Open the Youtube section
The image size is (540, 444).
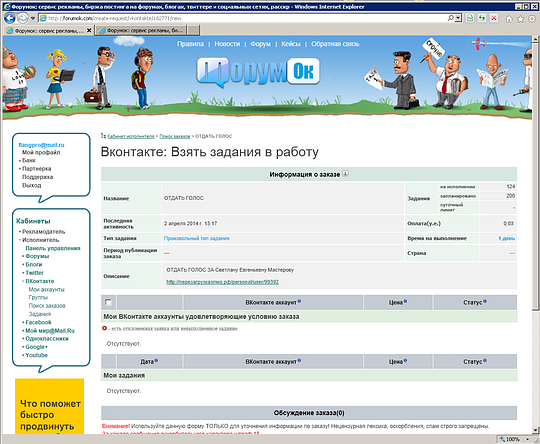coord(37,355)
